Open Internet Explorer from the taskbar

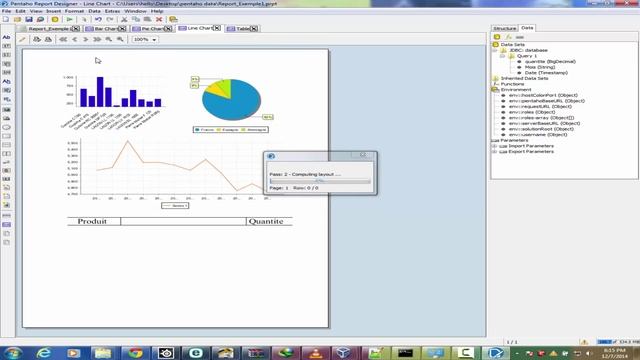[x=44, y=353]
